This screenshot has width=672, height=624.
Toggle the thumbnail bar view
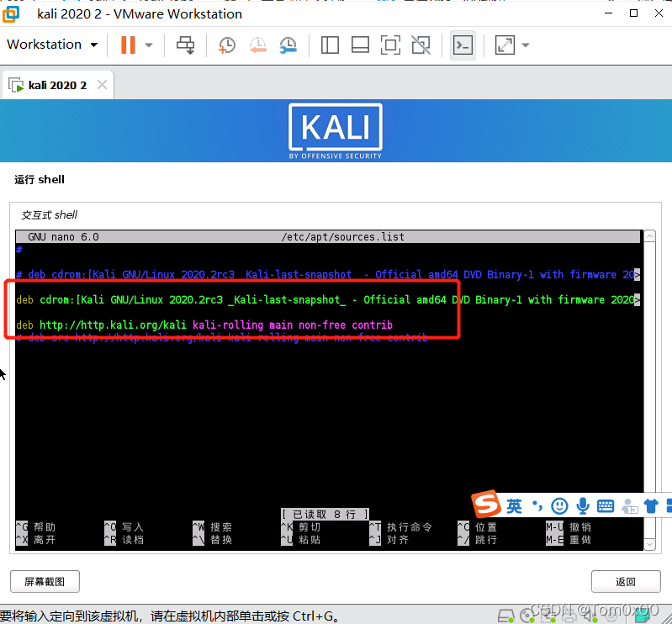360,45
